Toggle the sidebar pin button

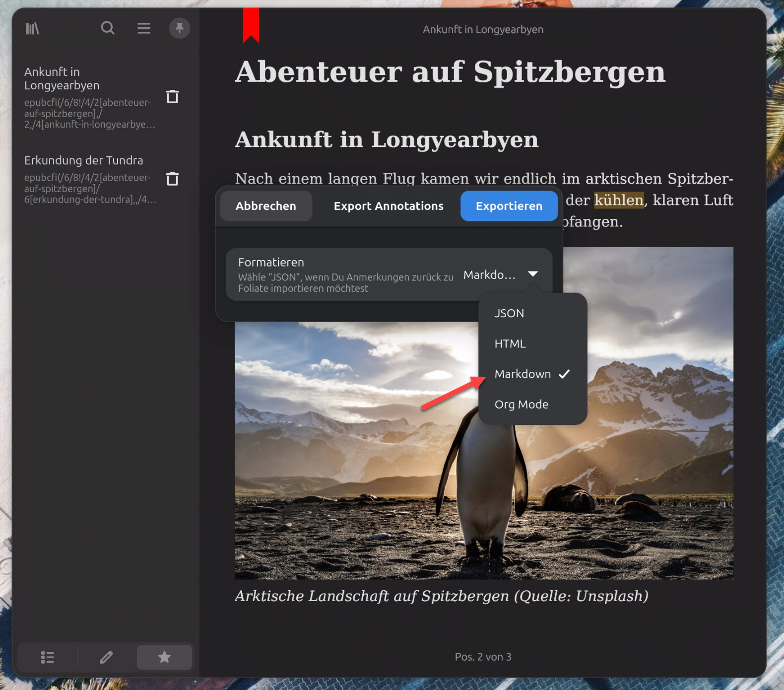pos(179,28)
